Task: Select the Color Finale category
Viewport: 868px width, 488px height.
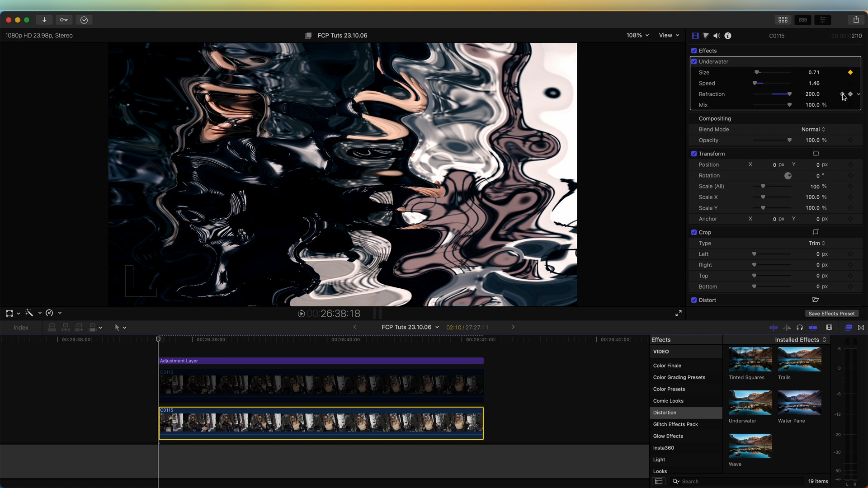Action: tap(686, 366)
